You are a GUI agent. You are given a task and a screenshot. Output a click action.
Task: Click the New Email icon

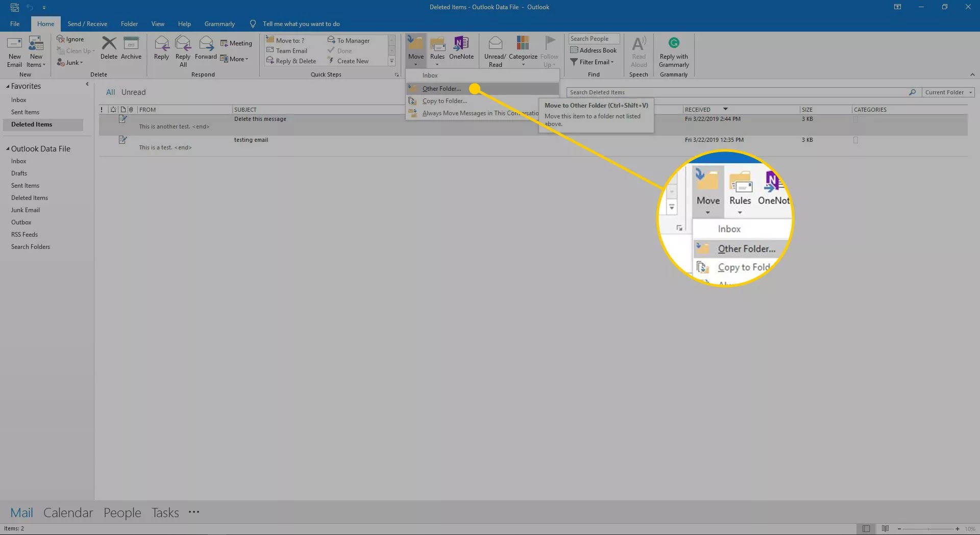pos(14,44)
